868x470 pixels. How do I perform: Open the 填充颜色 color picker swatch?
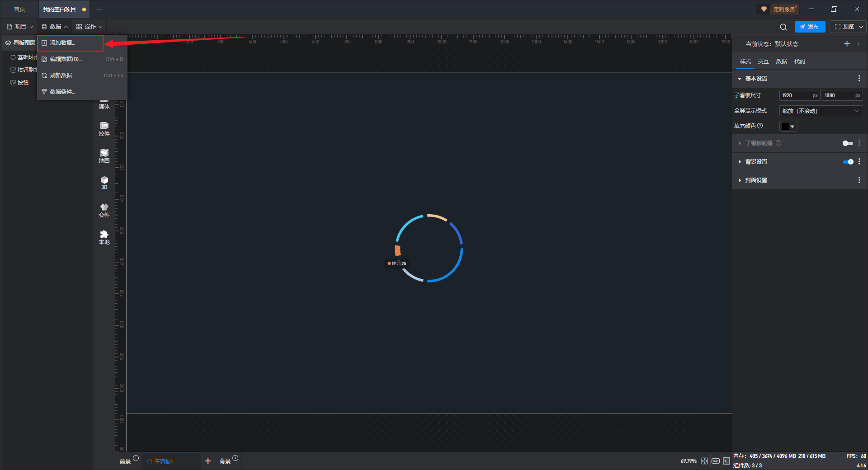pyautogui.click(x=788, y=127)
